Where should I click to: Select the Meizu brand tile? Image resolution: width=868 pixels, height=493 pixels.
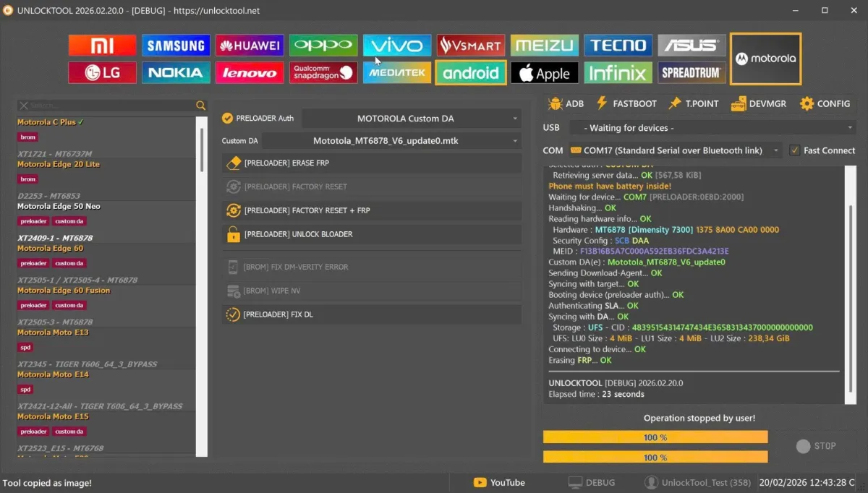545,46
